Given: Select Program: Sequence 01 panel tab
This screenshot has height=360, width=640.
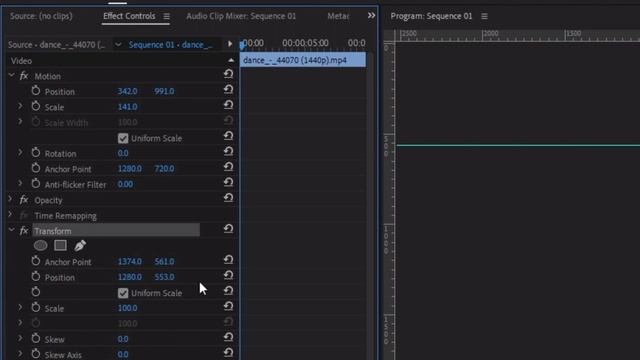Looking at the screenshot, I should 431,16.
